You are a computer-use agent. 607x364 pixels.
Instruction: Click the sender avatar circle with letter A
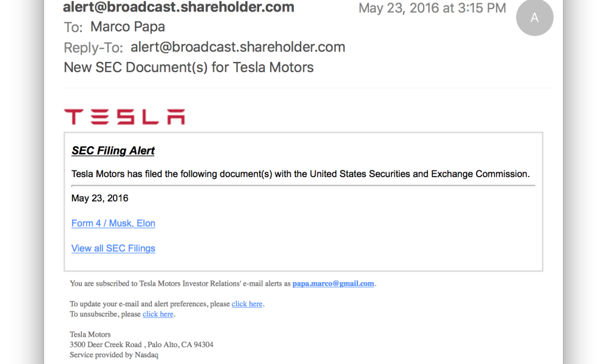coord(534,18)
